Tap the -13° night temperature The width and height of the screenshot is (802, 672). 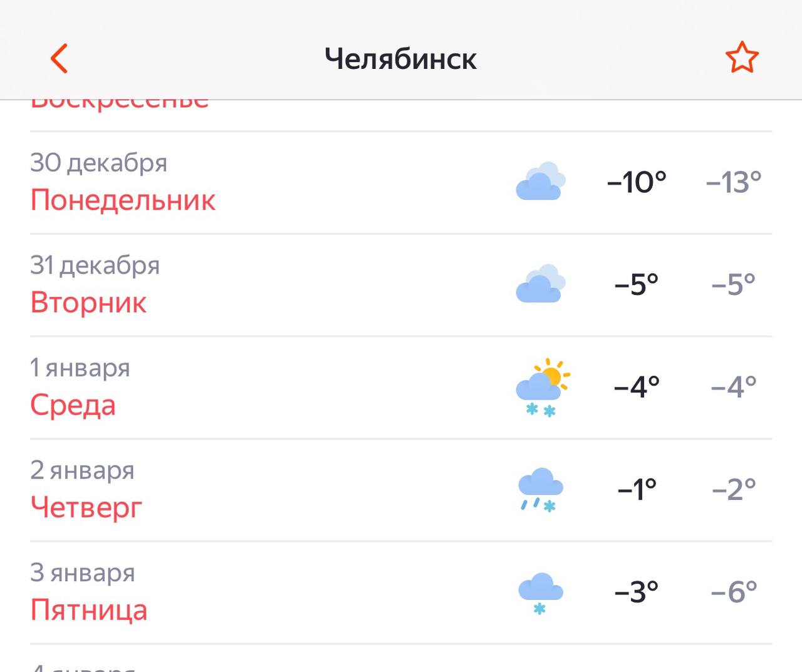[734, 182]
